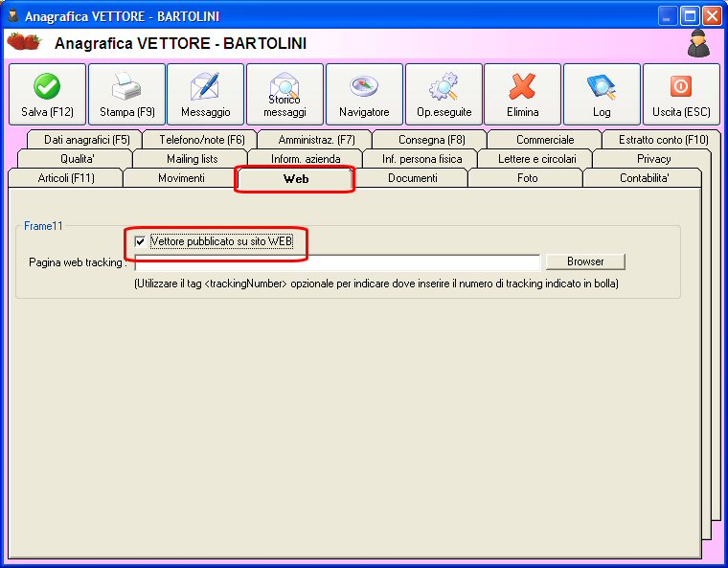Click the trackingNumber tag hint text
Viewport: 728px width, 568px height.
point(376,284)
